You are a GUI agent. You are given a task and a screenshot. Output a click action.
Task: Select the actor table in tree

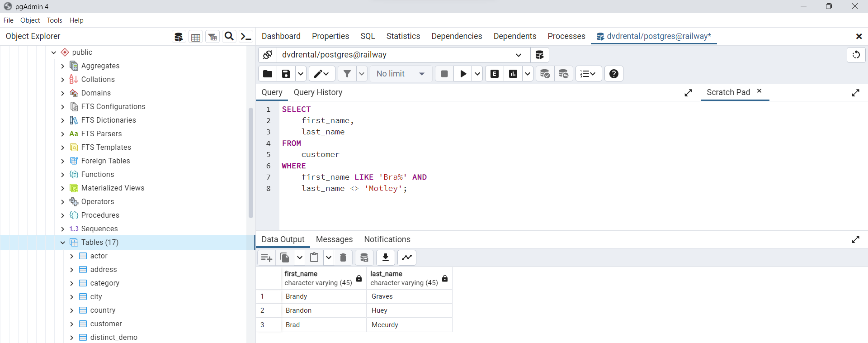(99, 256)
